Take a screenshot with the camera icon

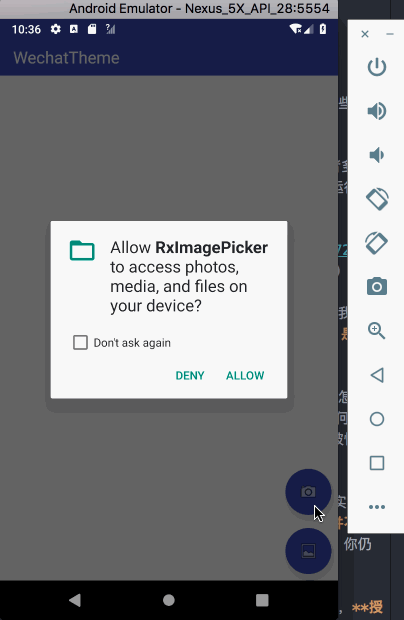tap(377, 286)
